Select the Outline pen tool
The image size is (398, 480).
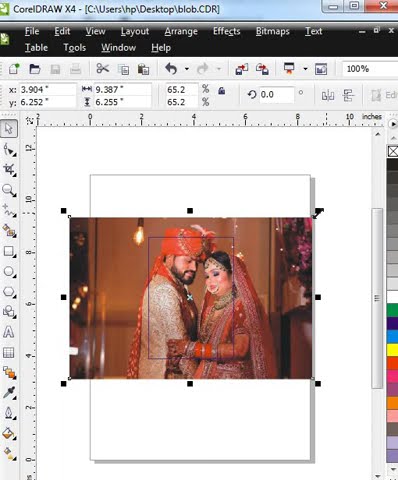[9, 413]
